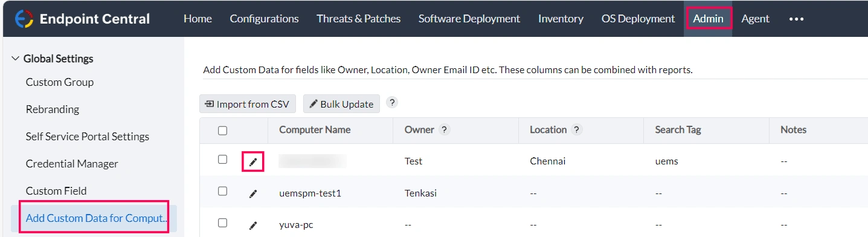The width and height of the screenshot is (868, 237).
Task: Show help for the Owner column
Action: 445,129
